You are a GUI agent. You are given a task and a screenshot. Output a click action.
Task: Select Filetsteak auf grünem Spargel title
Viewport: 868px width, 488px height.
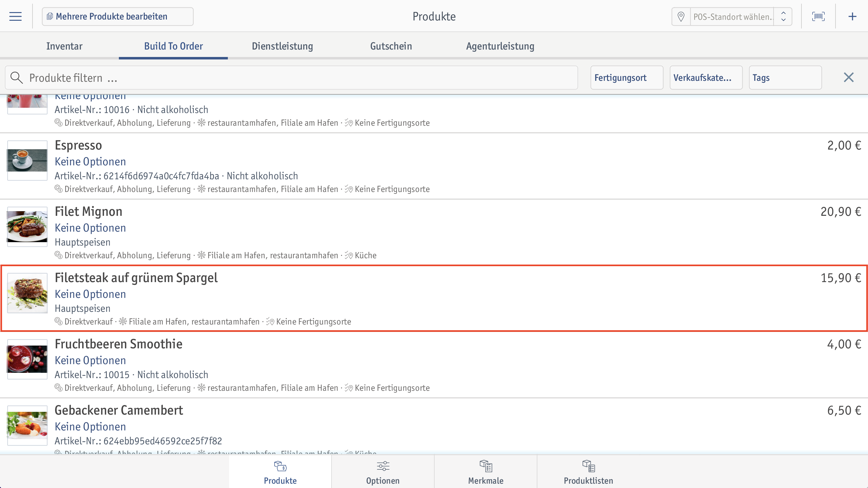(x=136, y=278)
